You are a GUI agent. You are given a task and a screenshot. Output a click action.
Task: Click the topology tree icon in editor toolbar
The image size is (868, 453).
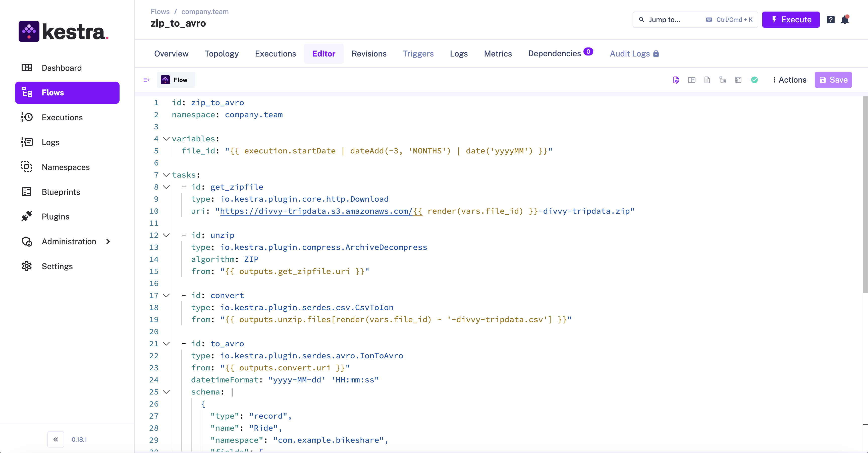(x=723, y=80)
